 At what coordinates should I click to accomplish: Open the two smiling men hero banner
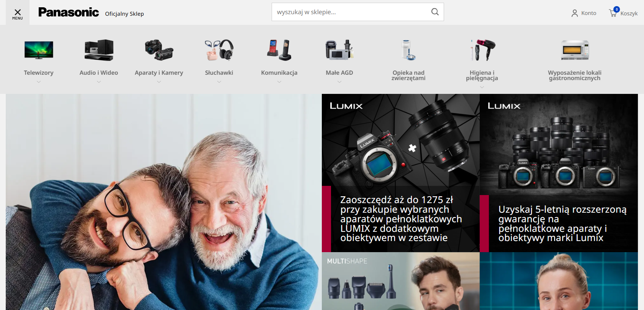pyautogui.click(x=164, y=202)
